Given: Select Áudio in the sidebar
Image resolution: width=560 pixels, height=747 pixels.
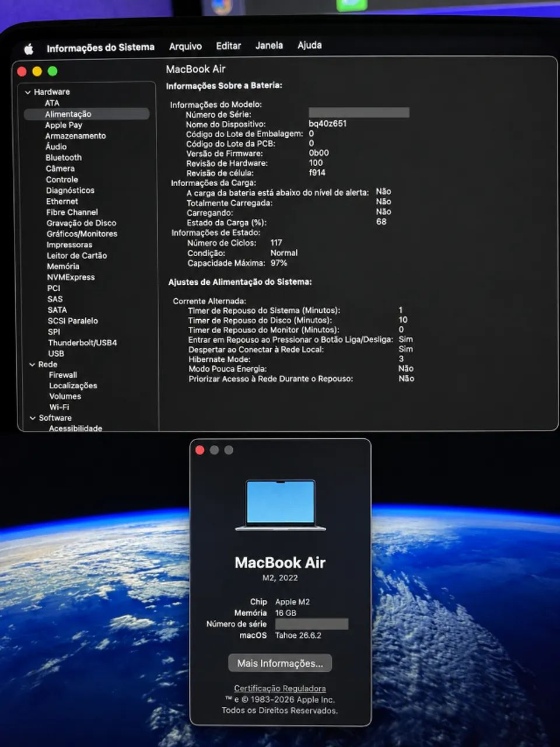Looking at the screenshot, I should pos(56,146).
